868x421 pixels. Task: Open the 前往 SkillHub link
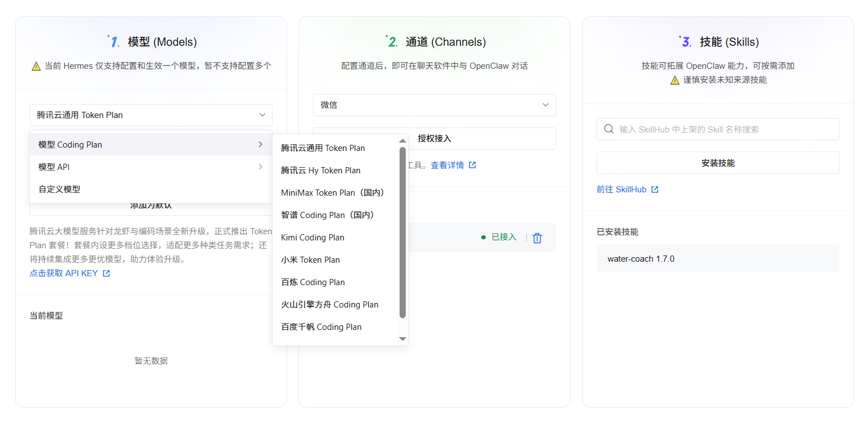[x=622, y=190]
